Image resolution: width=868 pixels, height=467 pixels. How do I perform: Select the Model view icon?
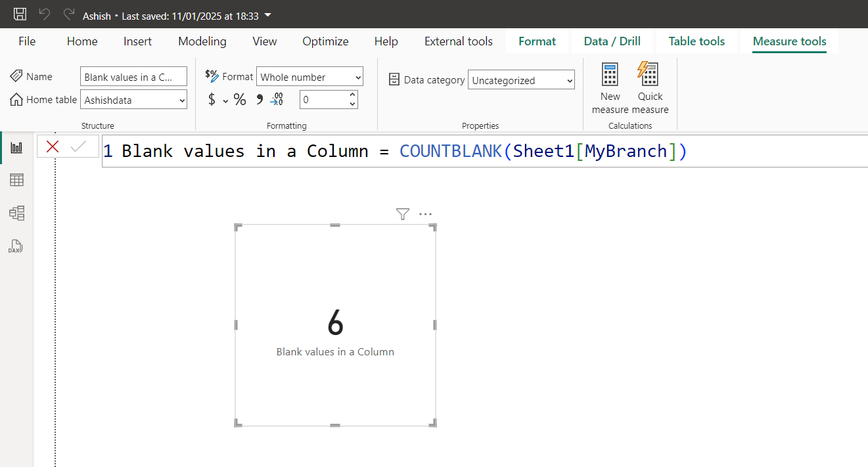click(16, 213)
